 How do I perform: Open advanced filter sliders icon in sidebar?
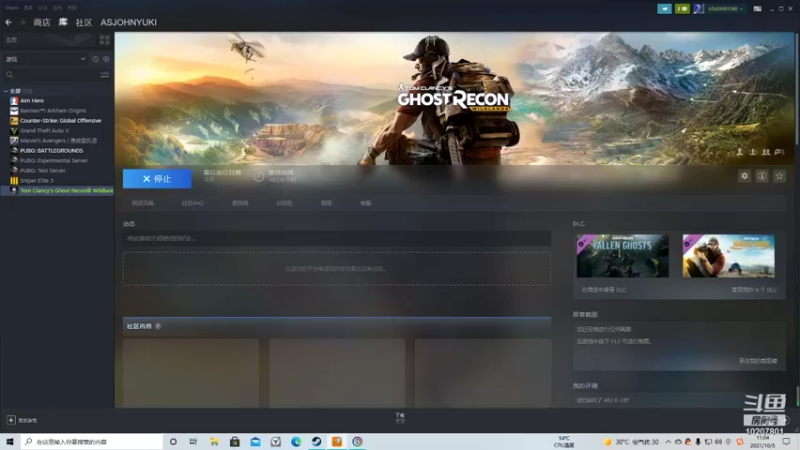tap(105, 75)
